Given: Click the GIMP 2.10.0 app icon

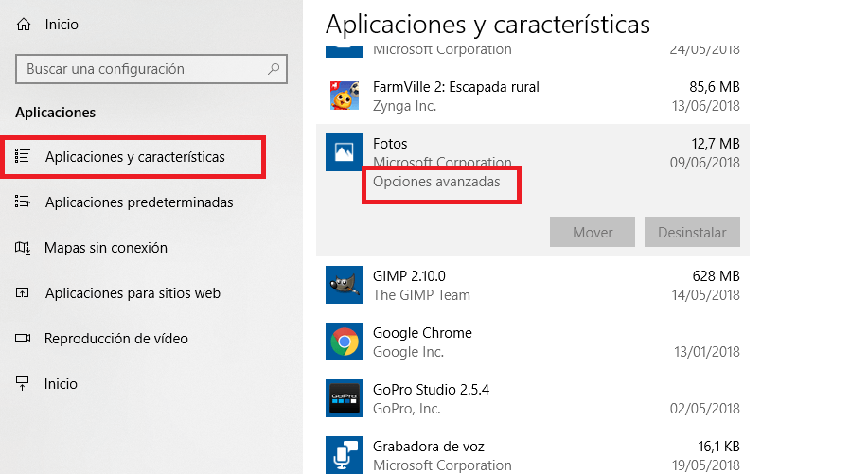Looking at the screenshot, I should click(x=345, y=284).
